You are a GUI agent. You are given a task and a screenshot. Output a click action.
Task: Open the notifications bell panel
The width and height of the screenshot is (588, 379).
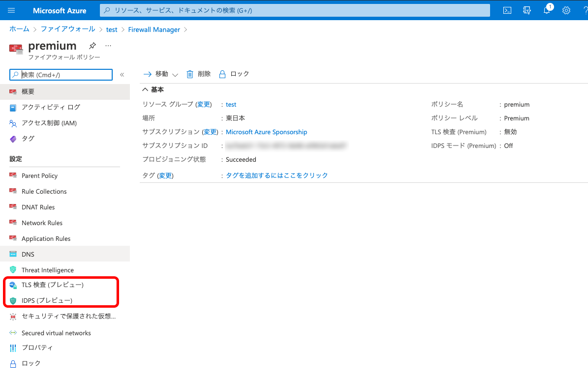546,10
